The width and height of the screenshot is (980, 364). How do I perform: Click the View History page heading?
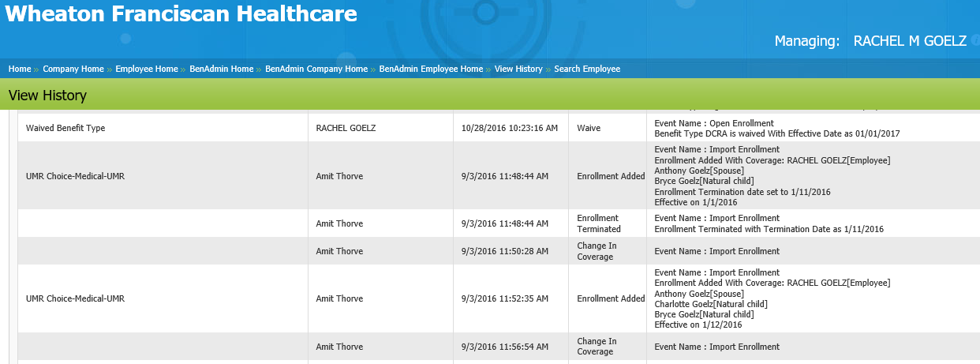click(x=47, y=96)
